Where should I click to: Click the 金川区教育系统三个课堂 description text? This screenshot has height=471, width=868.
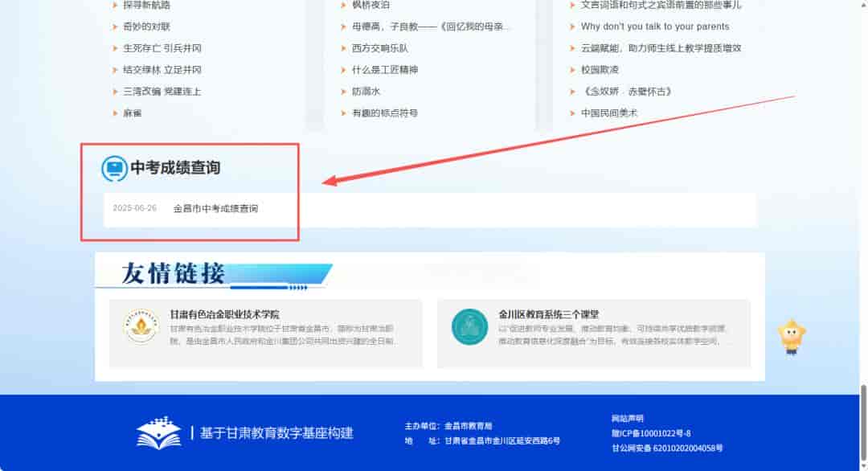[612, 335]
